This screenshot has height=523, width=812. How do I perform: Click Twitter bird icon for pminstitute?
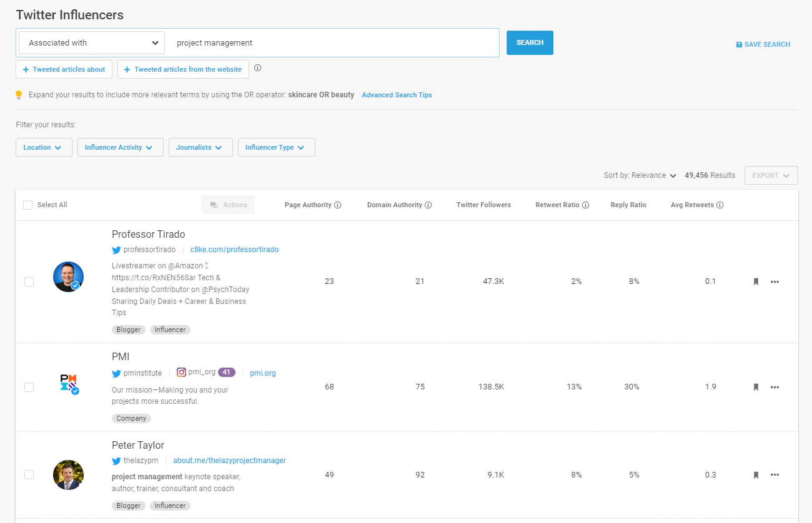point(116,373)
